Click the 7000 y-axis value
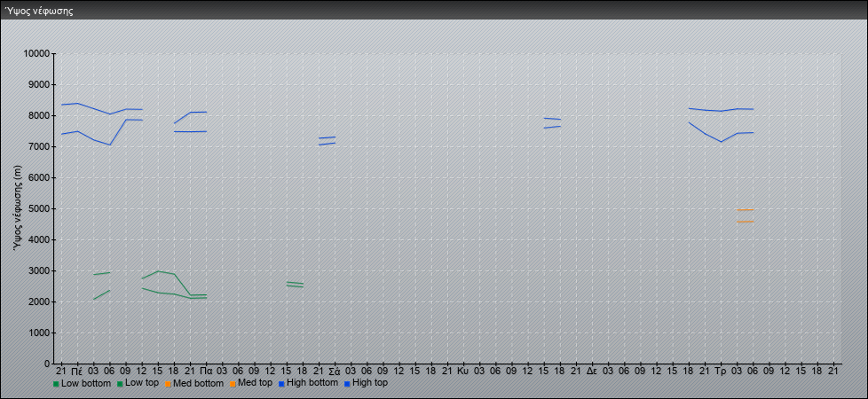The image size is (868, 399). coord(39,146)
